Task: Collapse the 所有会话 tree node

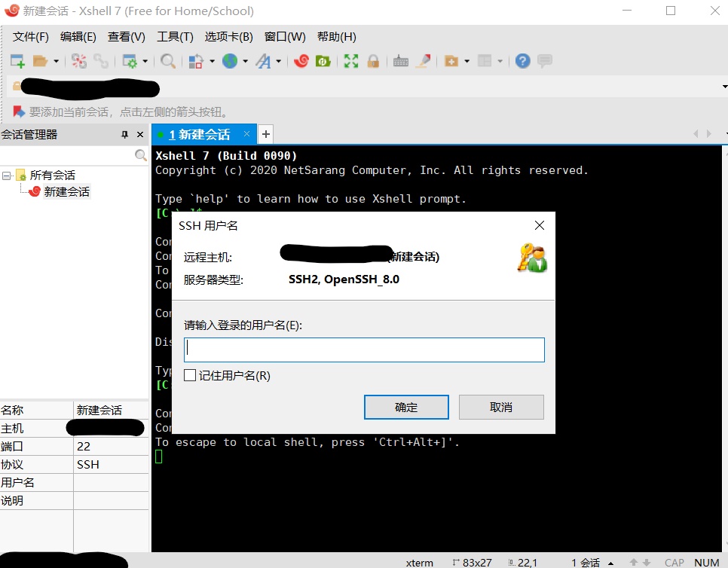Action: tap(7, 176)
